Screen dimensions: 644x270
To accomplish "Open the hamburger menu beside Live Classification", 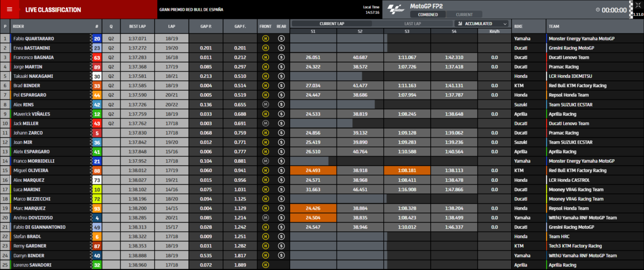I will click(9, 10).
